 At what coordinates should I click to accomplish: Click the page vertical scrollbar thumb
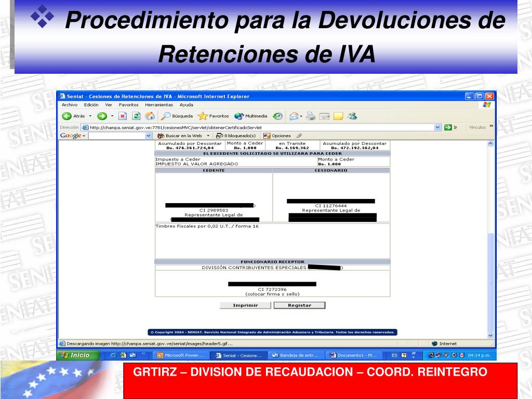tap(490, 282)
